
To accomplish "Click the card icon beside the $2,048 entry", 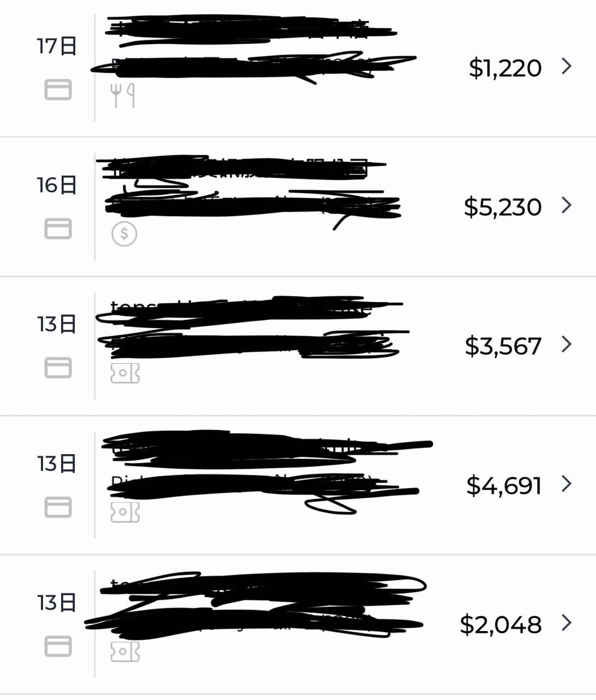I will click(58, 646).
